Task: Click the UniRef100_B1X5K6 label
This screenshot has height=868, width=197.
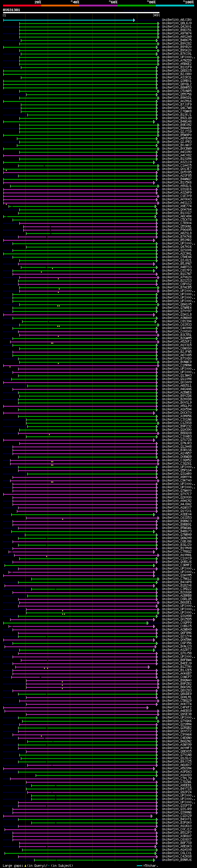Action: pyautogui.click(x=176, y=183)
